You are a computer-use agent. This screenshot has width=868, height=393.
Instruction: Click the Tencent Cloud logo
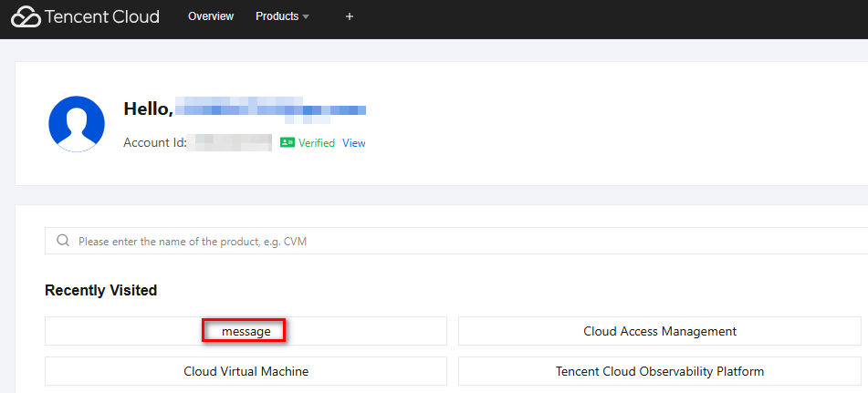(85, 16)
